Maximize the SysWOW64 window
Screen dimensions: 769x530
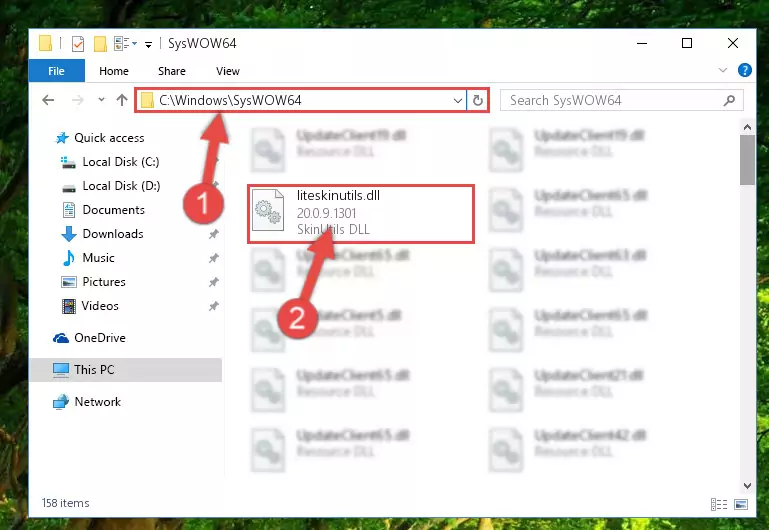click(x=687, y=43)
